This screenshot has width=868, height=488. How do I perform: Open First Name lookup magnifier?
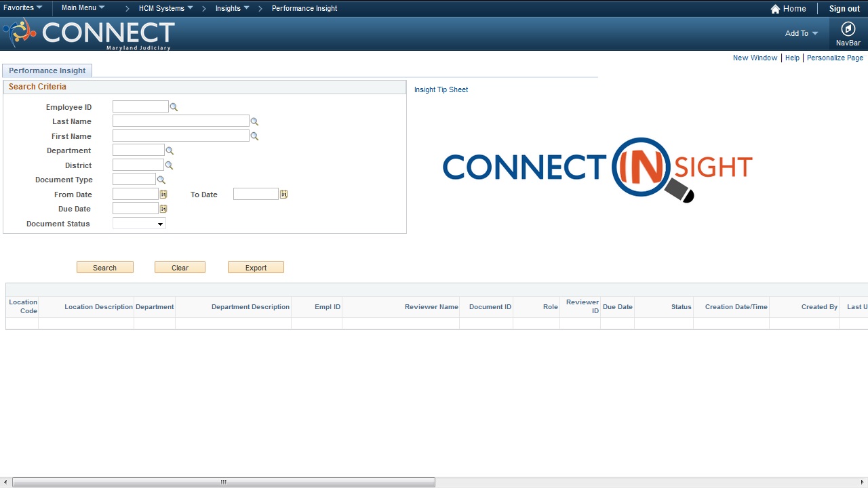coord(254,136)
